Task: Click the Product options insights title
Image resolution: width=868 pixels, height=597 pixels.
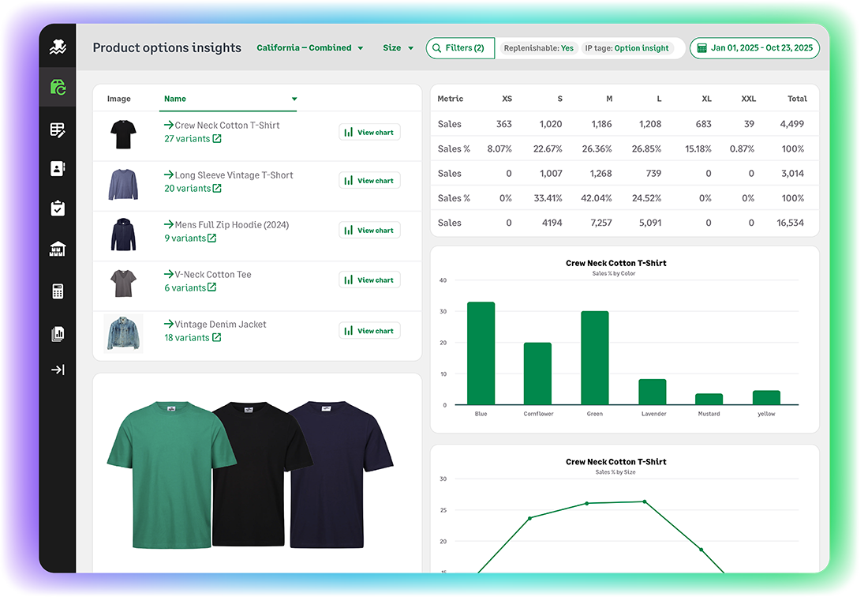Action: pyautogui.click(x=166, y=47)
